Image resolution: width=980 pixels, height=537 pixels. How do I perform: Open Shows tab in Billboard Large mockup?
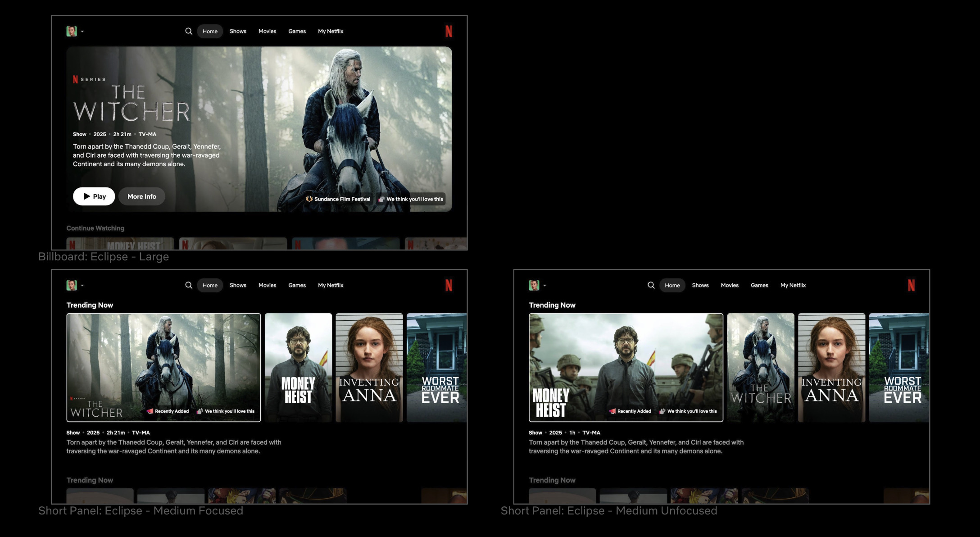click(238, 31)
